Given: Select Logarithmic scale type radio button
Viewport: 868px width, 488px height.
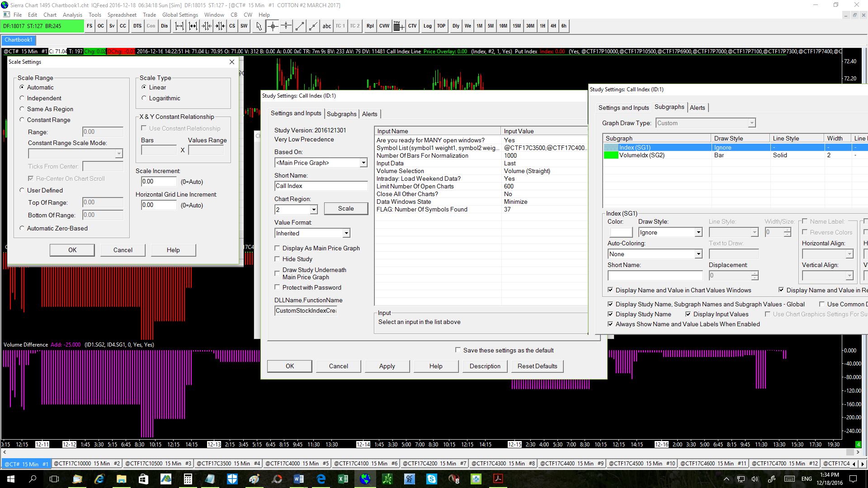Looking at the screenshot, I should point(144,98).
